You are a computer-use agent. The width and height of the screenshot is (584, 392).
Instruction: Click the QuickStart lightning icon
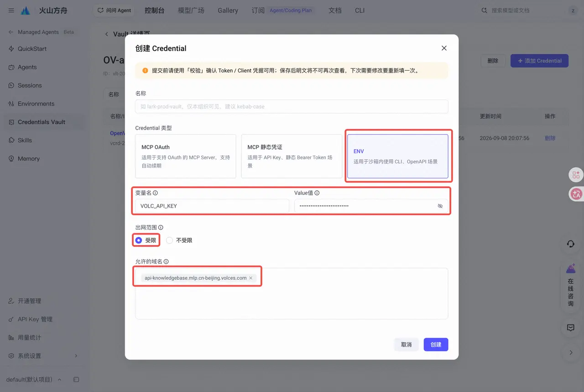click(11, 49)
